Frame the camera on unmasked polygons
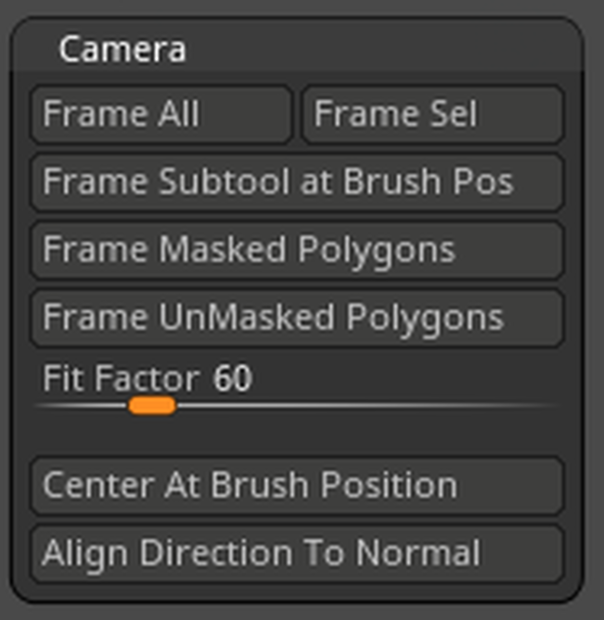The image size is (604, 620). (x=297, y=318)
